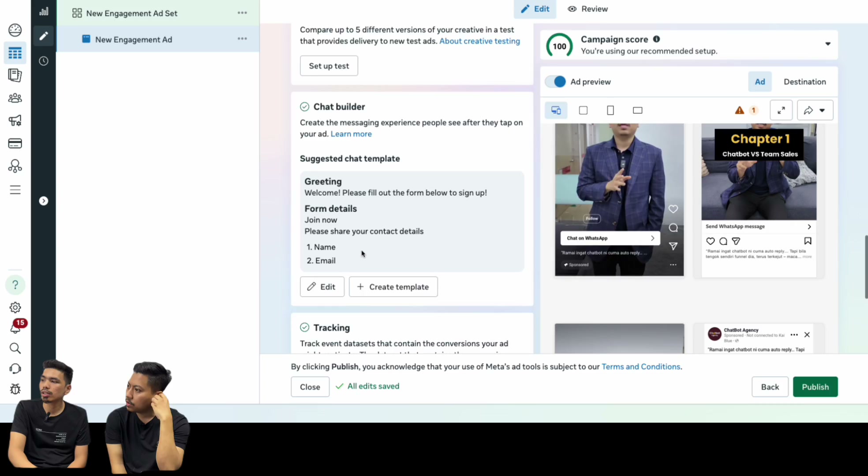Click Campaign score info icon
This screenshot has width=868, height=476.
pyautogui.click(x=656, y=39)
